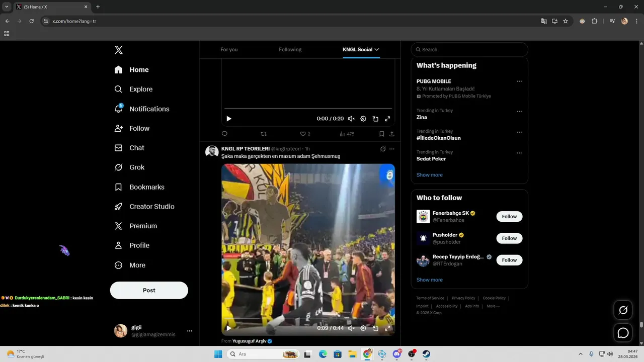Open Grok actions on KNGL RP TEORILERI post
Image resolution: width=644 pixels, height=362 pixels.
(x=383, y=149)
